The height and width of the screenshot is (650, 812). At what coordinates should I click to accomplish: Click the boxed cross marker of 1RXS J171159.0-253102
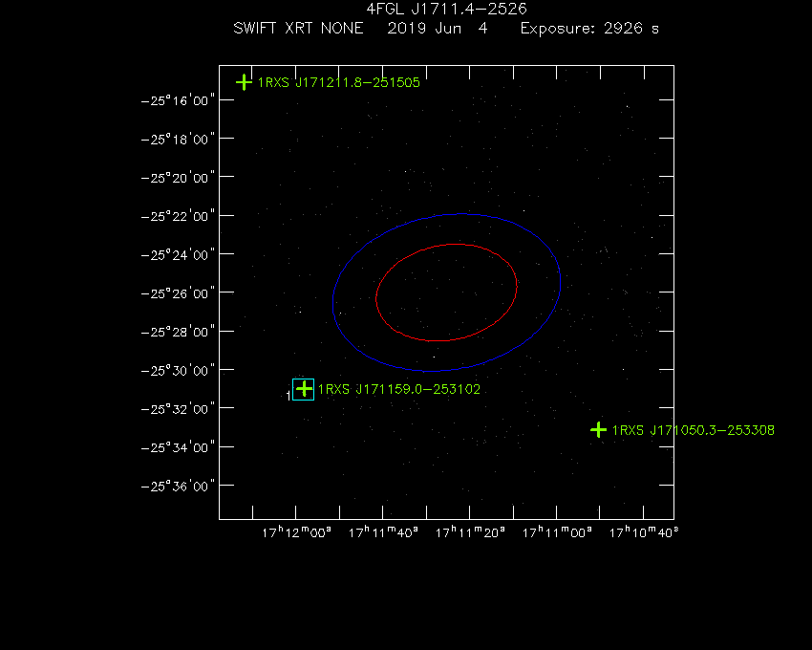pos(304,389)
